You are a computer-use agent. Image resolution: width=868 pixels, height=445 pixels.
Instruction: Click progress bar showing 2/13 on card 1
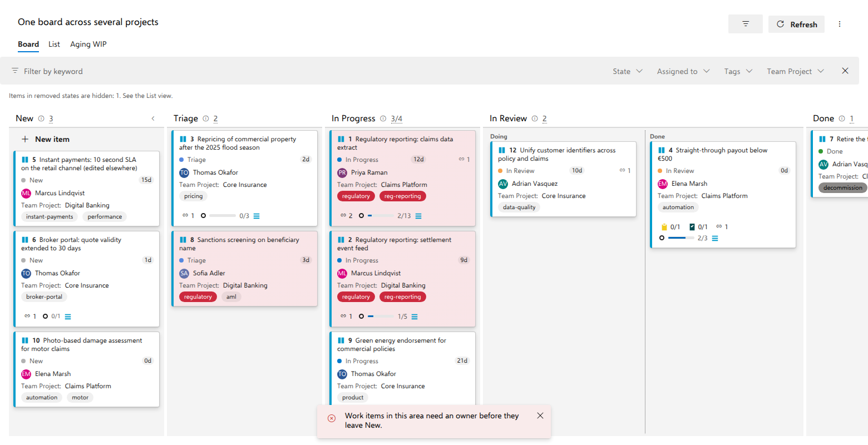(381, 216)
